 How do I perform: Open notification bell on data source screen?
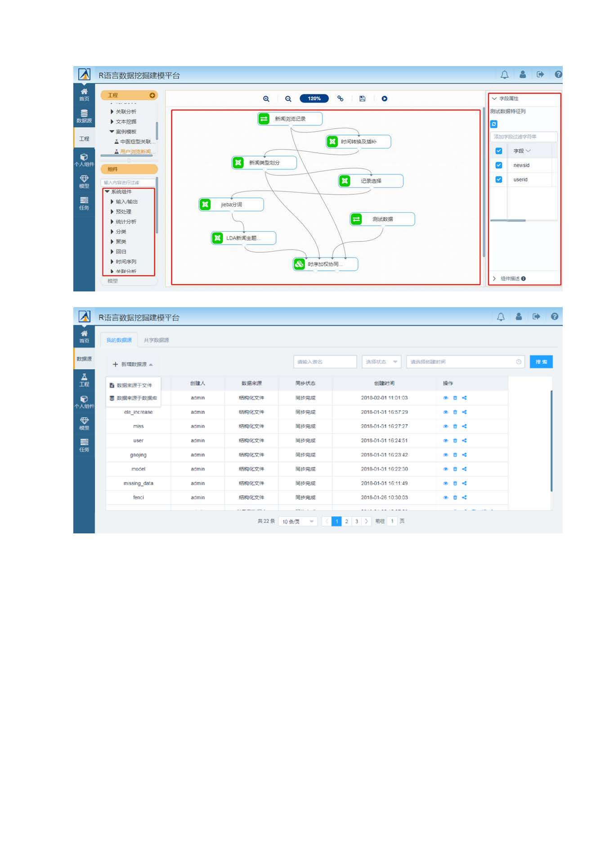coord(501,317)
